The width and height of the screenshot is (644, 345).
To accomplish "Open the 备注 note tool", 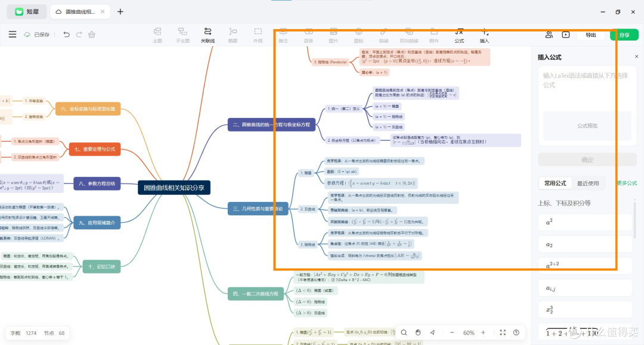I will pos(283,35).
